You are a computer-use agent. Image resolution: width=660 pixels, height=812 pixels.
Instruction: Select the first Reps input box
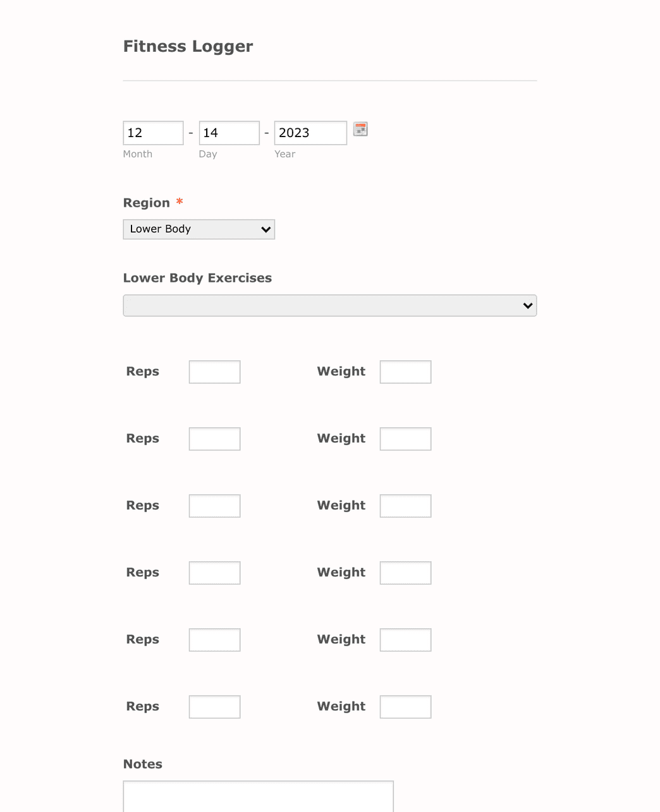click(x=214, y=372)
